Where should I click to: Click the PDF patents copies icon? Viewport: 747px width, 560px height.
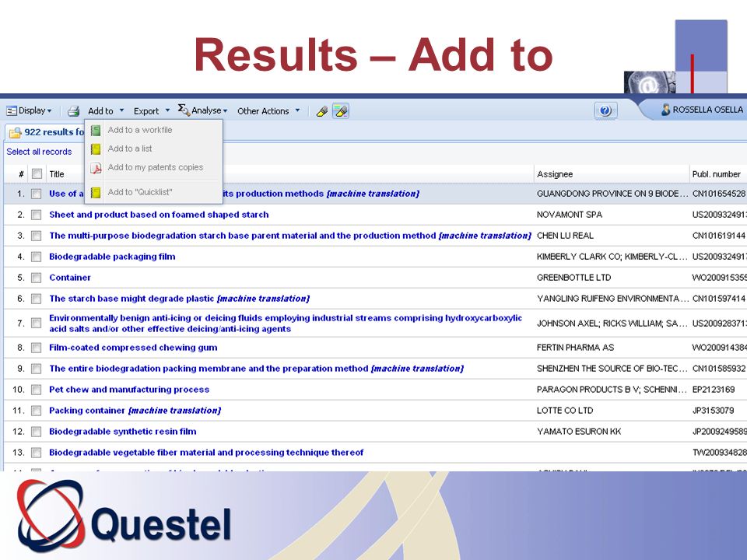96,168
